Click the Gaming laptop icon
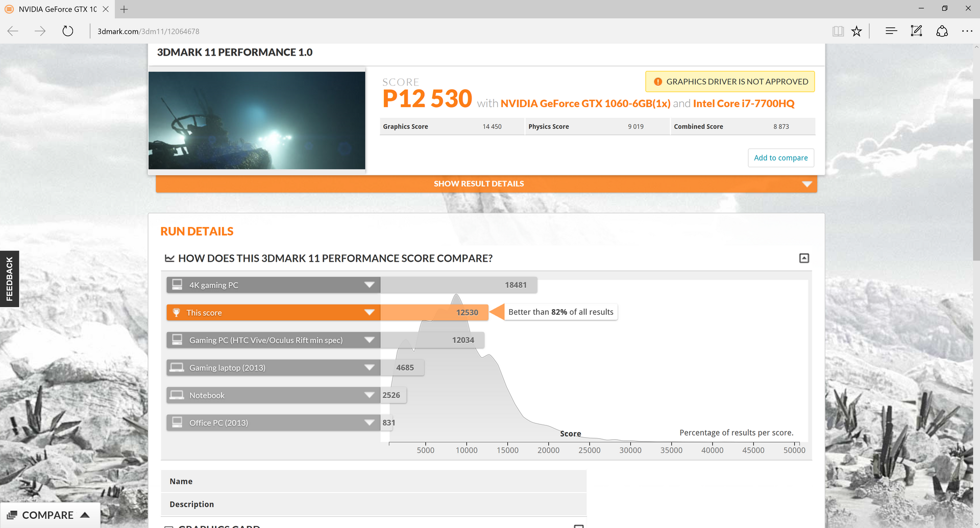 [x=177, y=367]
